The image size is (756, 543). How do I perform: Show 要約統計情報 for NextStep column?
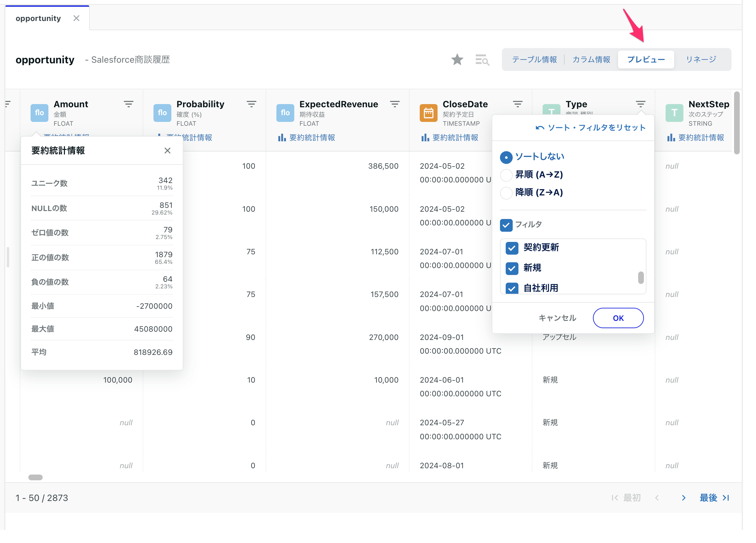coord(696,138)
